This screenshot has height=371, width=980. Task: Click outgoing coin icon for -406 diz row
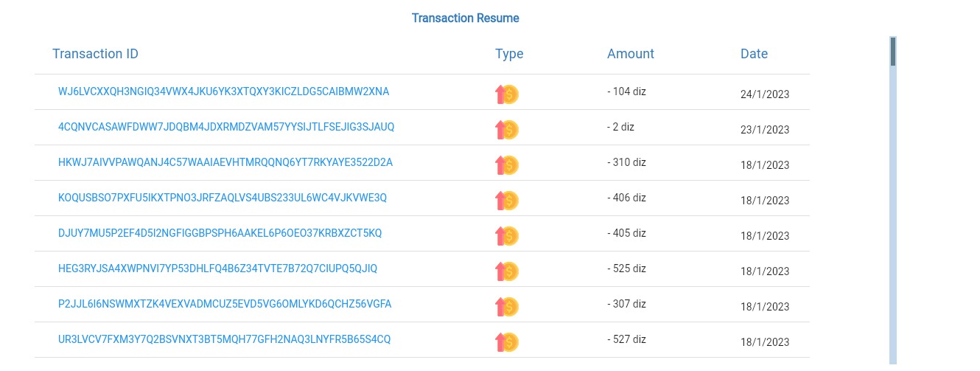point(506,201)
